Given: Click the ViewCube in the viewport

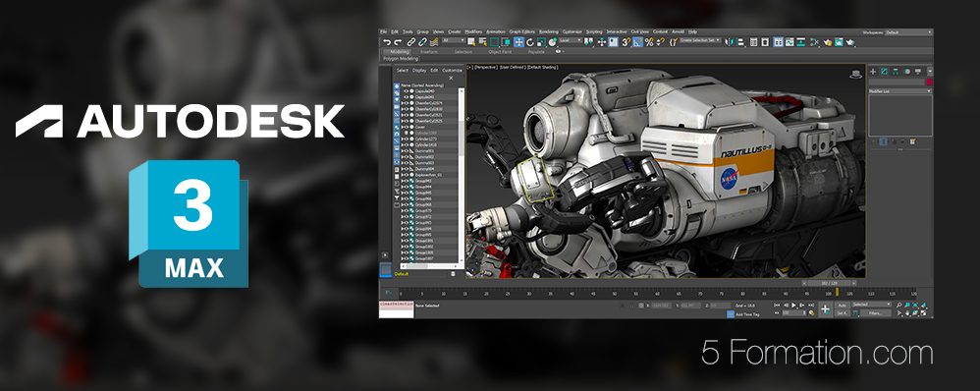Looking at the screenshot, I should point(855,74).
